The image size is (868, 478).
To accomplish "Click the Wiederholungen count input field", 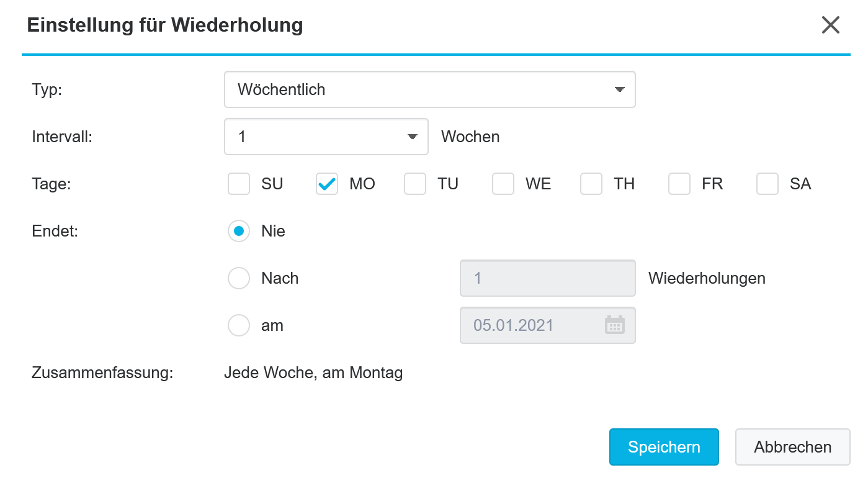I will (547, 278).
